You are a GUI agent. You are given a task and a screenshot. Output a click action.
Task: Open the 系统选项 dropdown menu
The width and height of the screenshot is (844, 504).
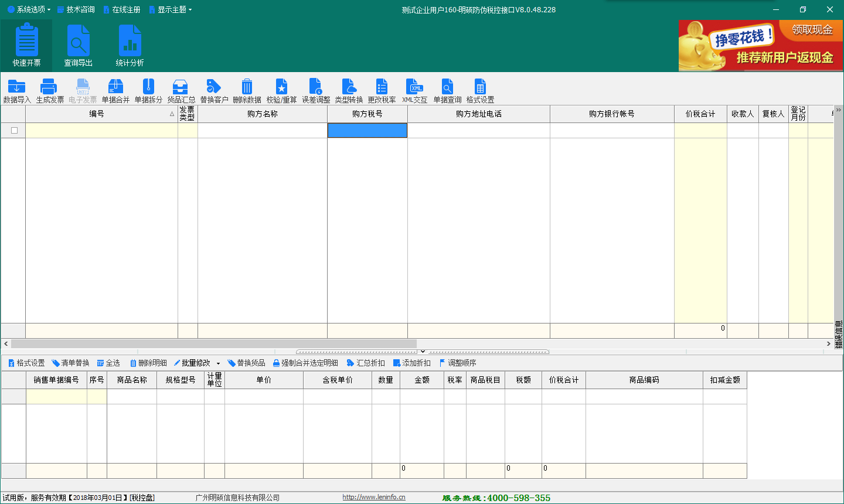[29, 9]
